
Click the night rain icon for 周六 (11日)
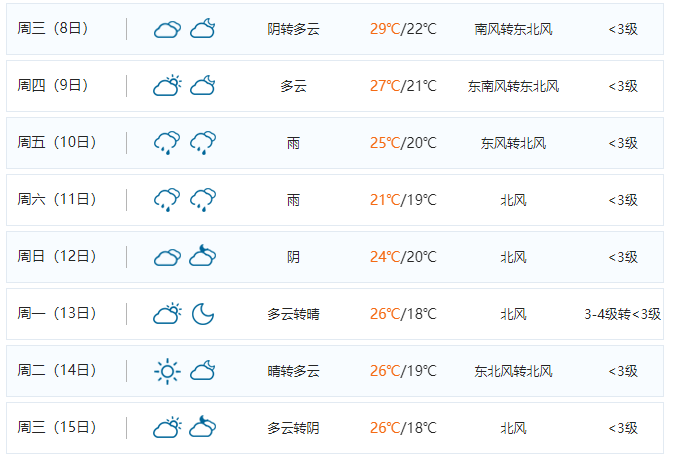[203, 200]
